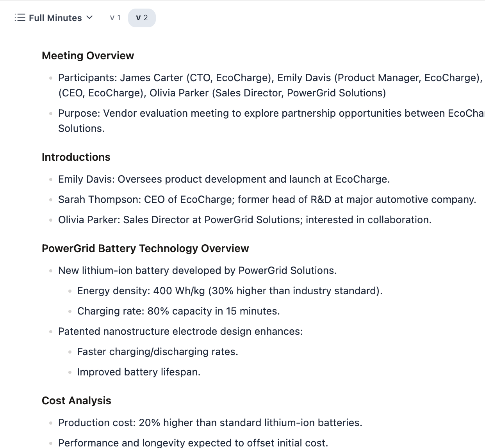Click the Sarah Thompson CEO introduction line
485x448 pixels.
coord(267,200)
